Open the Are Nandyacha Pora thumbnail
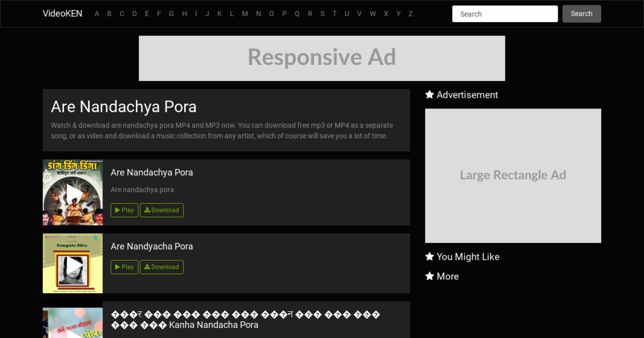This screenshot has height=338, width=644. click(x=72, y=263)
